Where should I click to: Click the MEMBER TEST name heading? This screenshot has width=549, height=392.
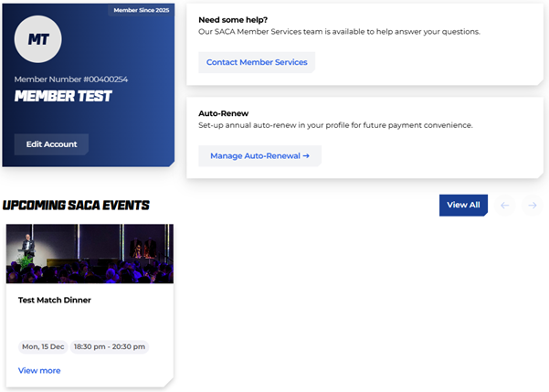[x=63, y=96]
